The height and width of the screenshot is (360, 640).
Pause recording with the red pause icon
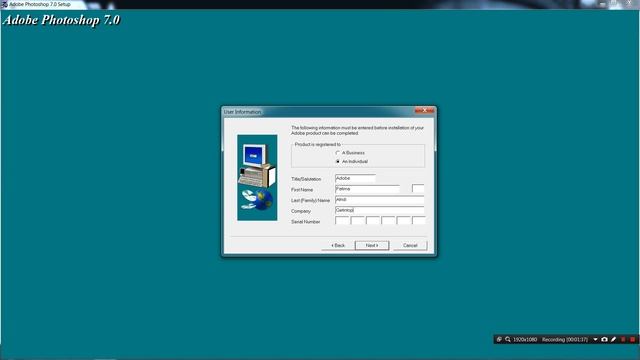click(623, 340)
